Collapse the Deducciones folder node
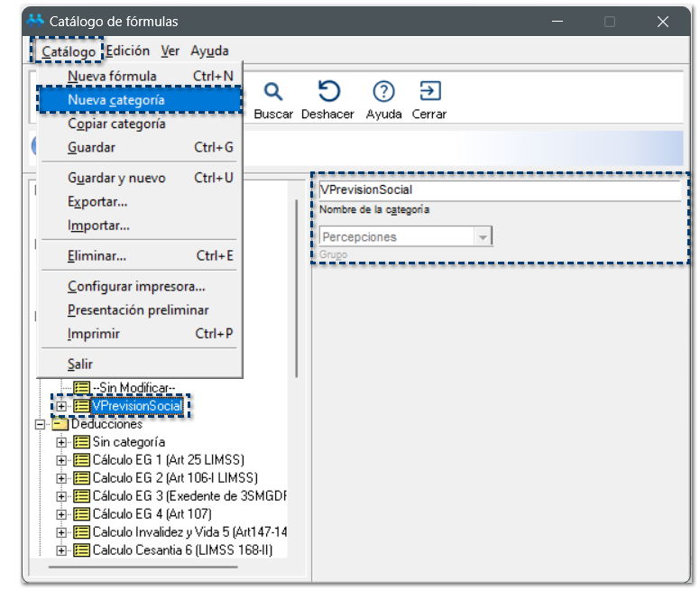Viewport: 700px width, 591px height. coord(40,424)
